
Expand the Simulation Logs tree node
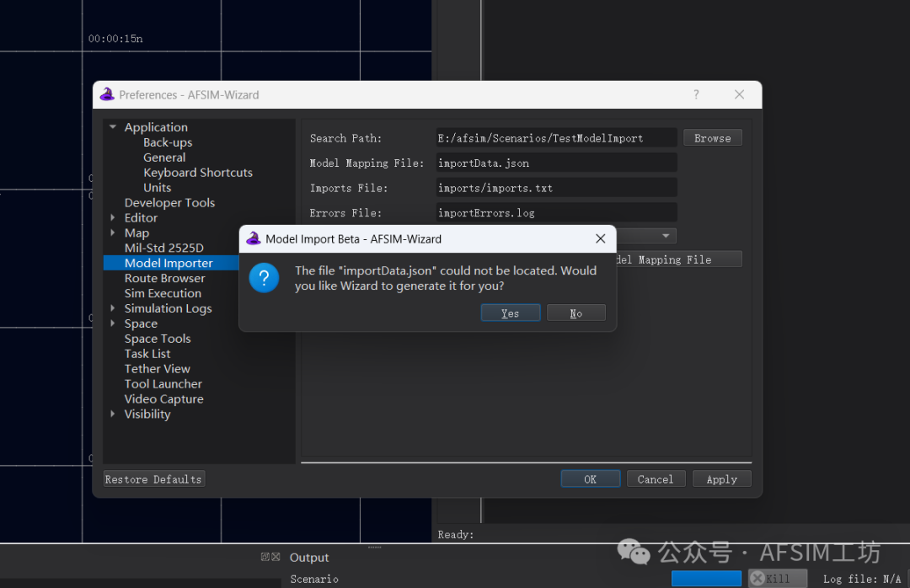(113, 307)
